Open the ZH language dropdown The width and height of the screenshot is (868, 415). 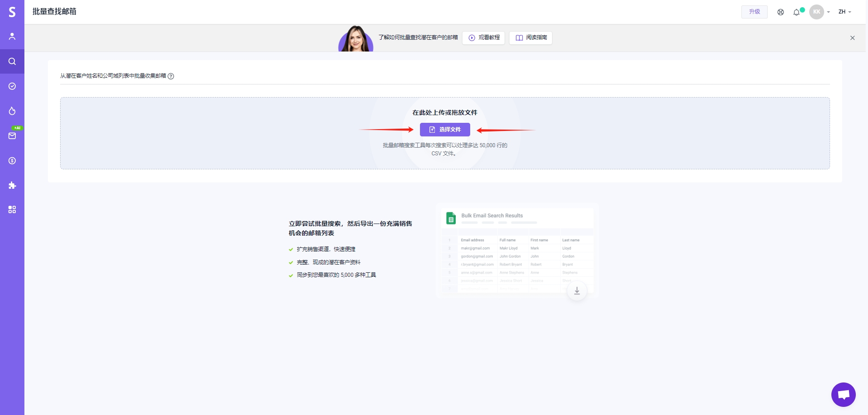[x=844, y=12]
